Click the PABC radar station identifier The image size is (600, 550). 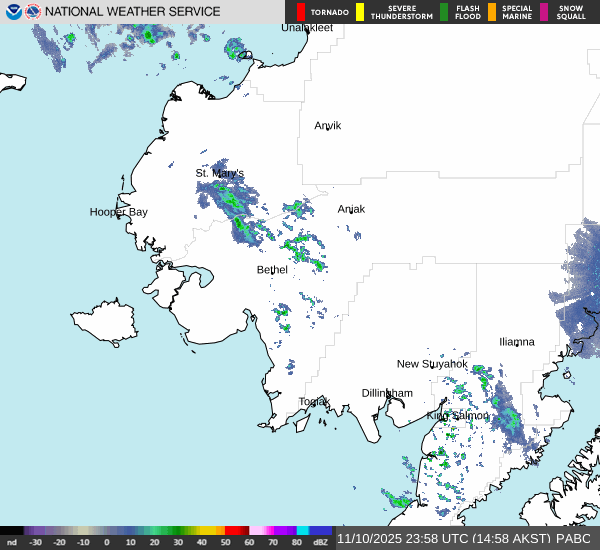[582, 538]
